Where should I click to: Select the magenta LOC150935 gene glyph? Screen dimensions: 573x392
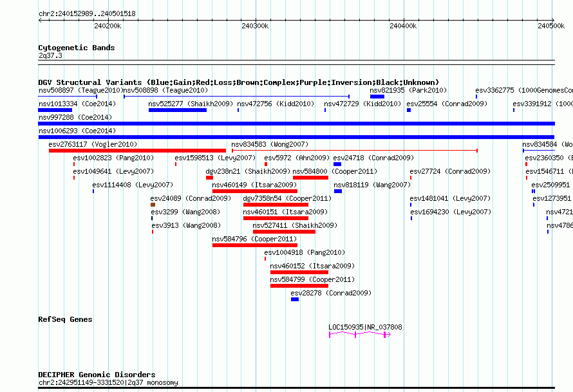pos(360,334)
